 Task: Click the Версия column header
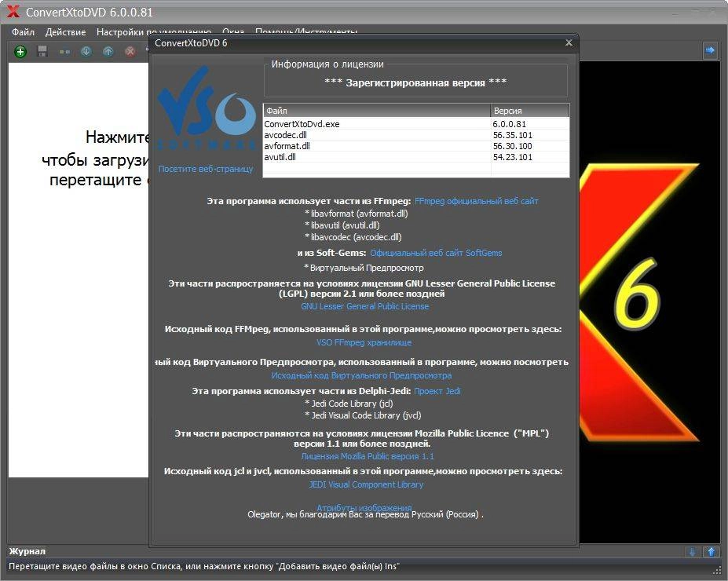pos(530,111)
